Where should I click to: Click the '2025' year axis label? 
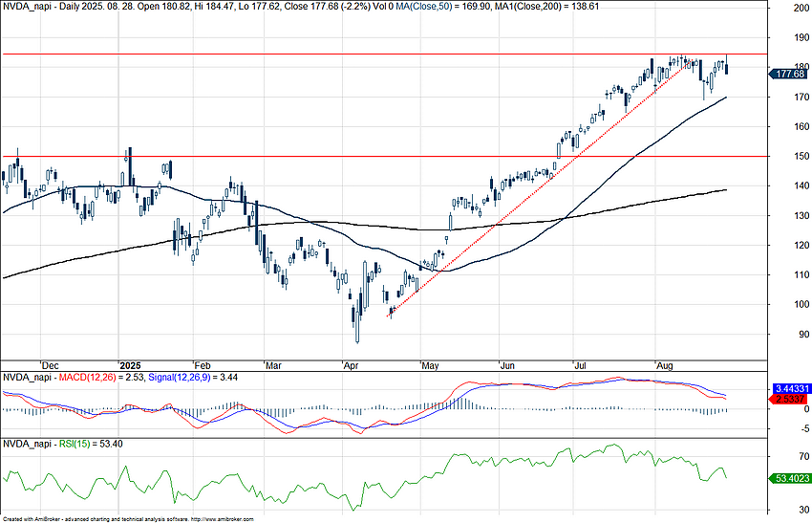coord(130,365)
